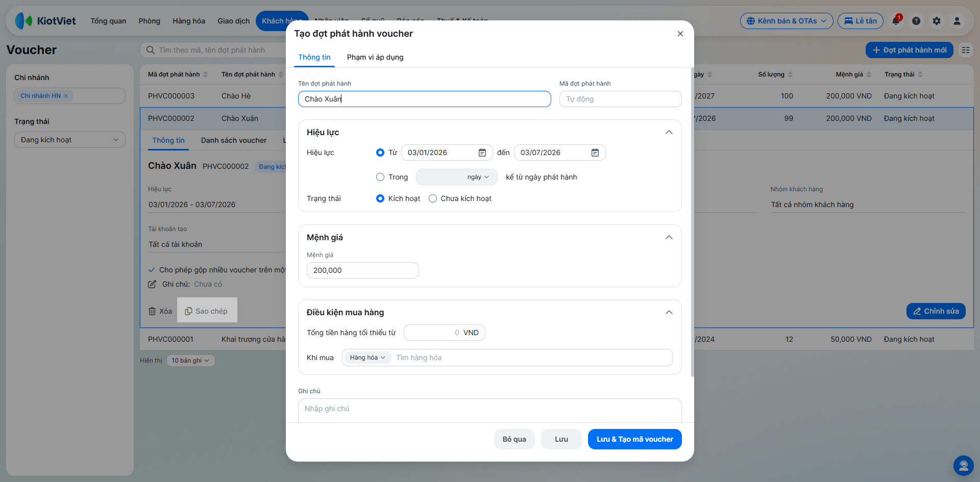The width and height of the screenshot is (980, 482).
Task: Collapse the Hiệu lực section
Action: (669, 132)
